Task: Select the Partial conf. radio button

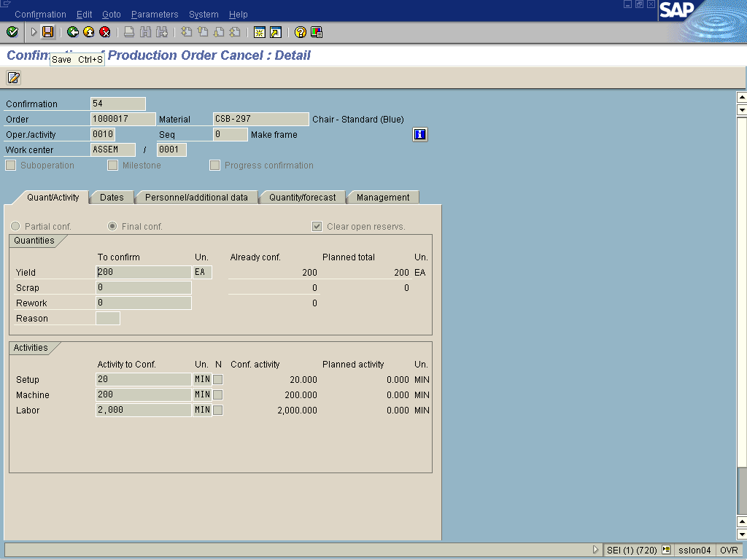Action: pyautogui.click(x=15, y=226)
